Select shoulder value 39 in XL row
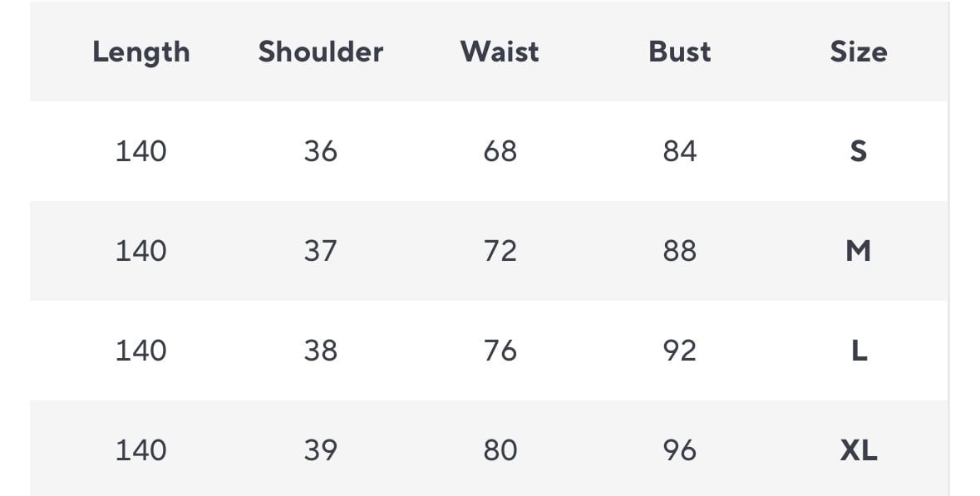The height and width of the screenshot is (496, 980). tap(321, 450)
